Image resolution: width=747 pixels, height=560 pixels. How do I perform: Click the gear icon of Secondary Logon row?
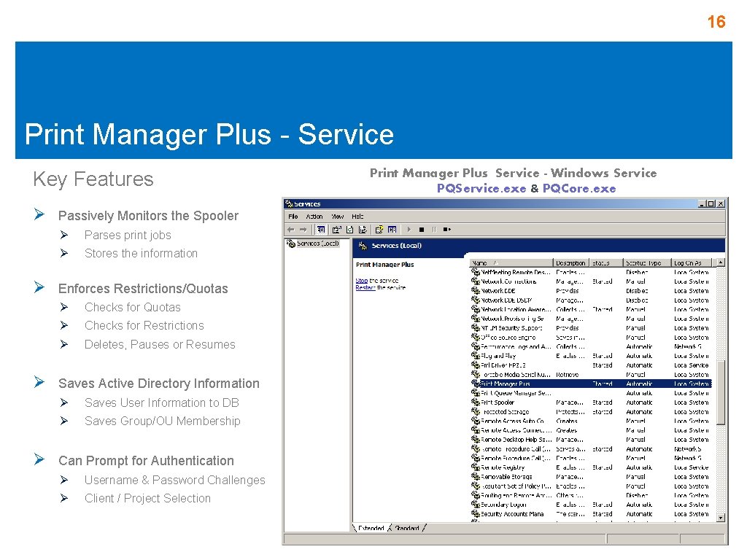476,505
